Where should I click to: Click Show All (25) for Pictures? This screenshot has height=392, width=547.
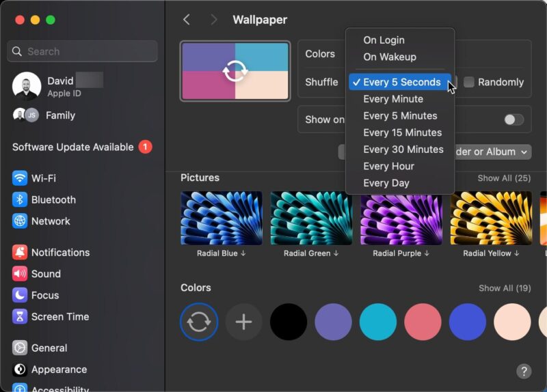coord(504,178)
